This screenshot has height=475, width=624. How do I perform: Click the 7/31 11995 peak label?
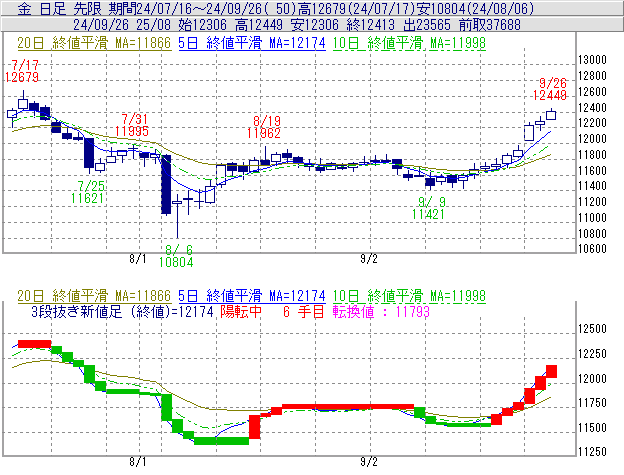pyautogui.click(x=132, y=125)
